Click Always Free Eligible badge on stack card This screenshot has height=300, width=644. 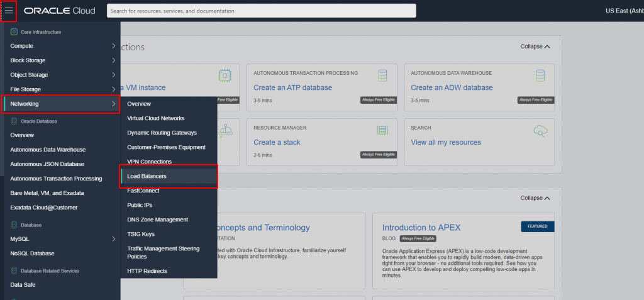[378, 155]
